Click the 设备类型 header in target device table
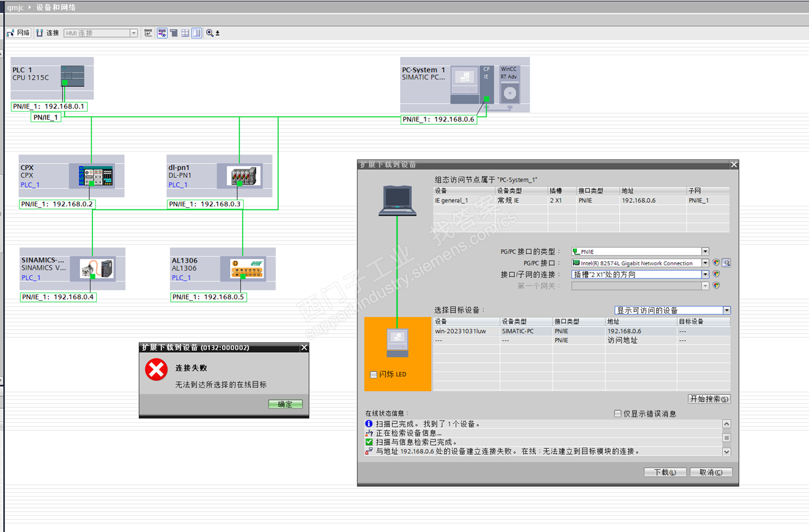 coord(526,322)
